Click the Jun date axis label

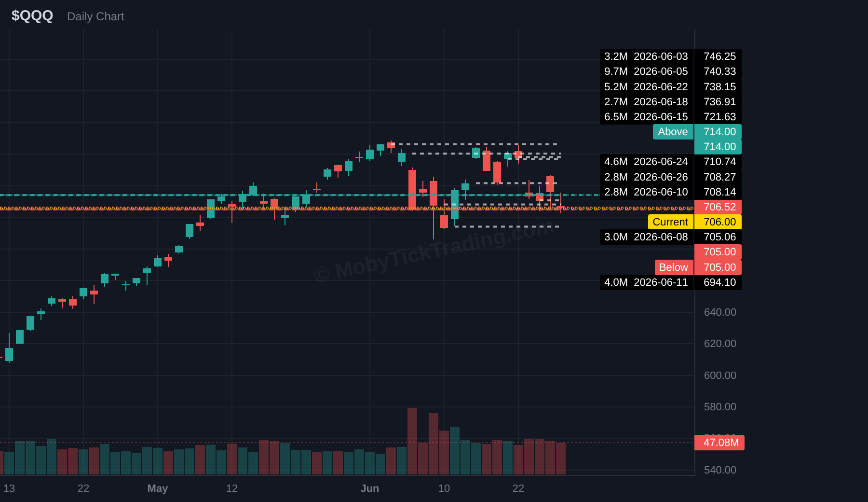click(x=370, y=488)
